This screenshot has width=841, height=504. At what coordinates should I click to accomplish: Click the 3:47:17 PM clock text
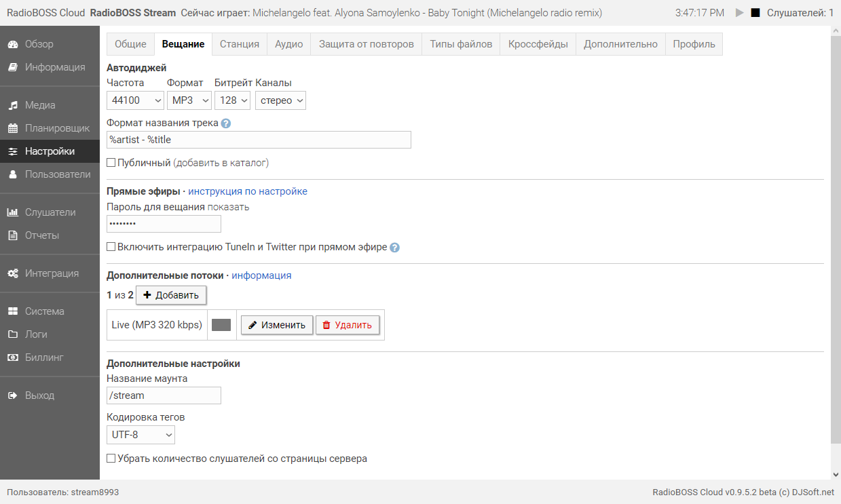point(700,13)
